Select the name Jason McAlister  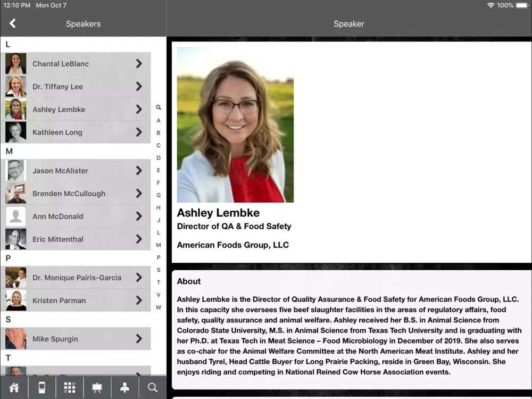click(61, 171)
